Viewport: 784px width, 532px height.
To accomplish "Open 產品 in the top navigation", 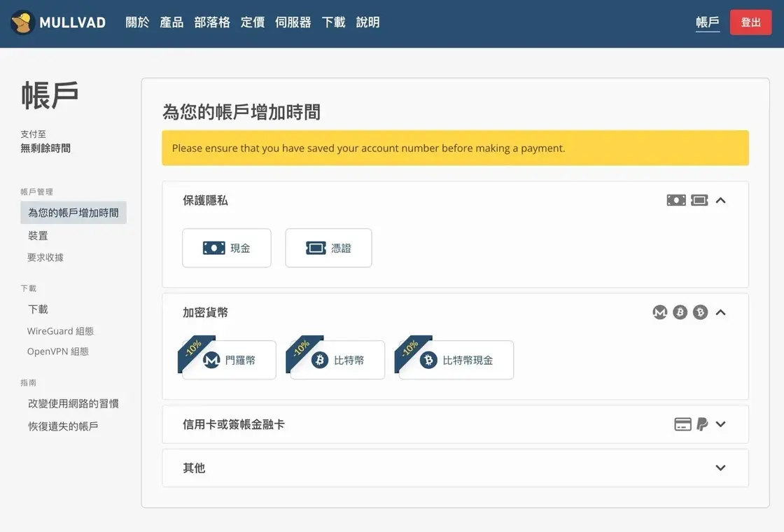I will click(171, 22).
